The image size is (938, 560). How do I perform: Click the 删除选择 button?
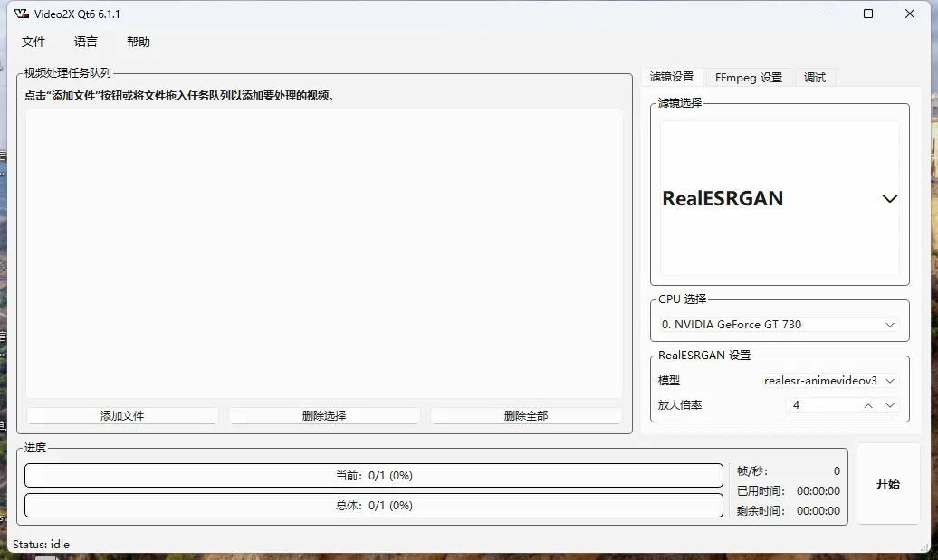tap(323, 415)
